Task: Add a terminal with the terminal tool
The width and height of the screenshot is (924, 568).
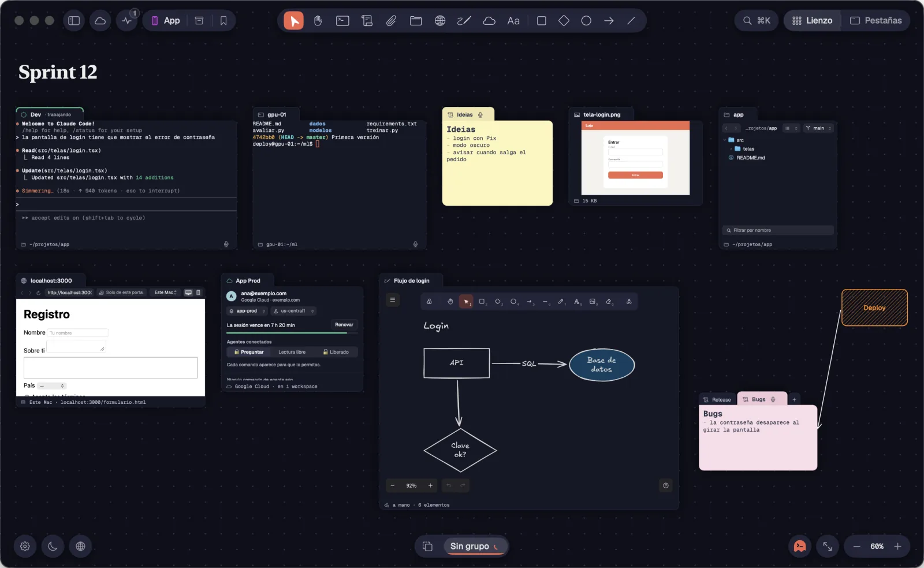Action: click(342, 21)
